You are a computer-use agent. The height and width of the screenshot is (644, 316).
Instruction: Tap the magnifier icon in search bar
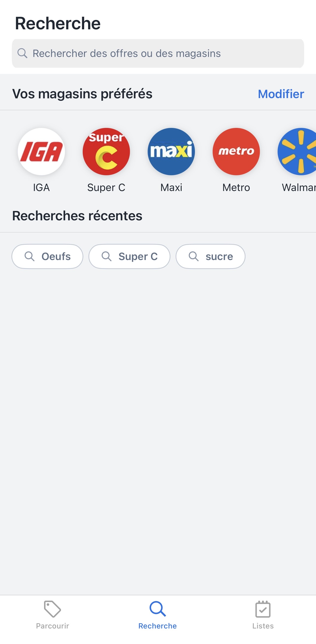[22, 53]
